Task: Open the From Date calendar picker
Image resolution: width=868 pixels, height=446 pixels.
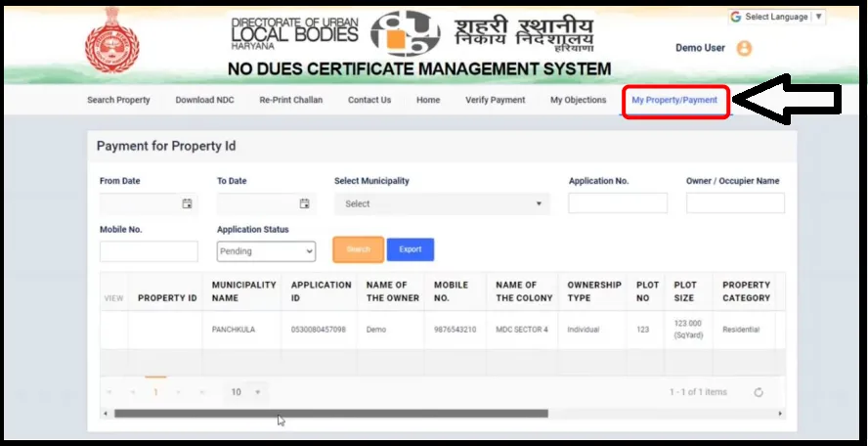Action: [187, 203]
